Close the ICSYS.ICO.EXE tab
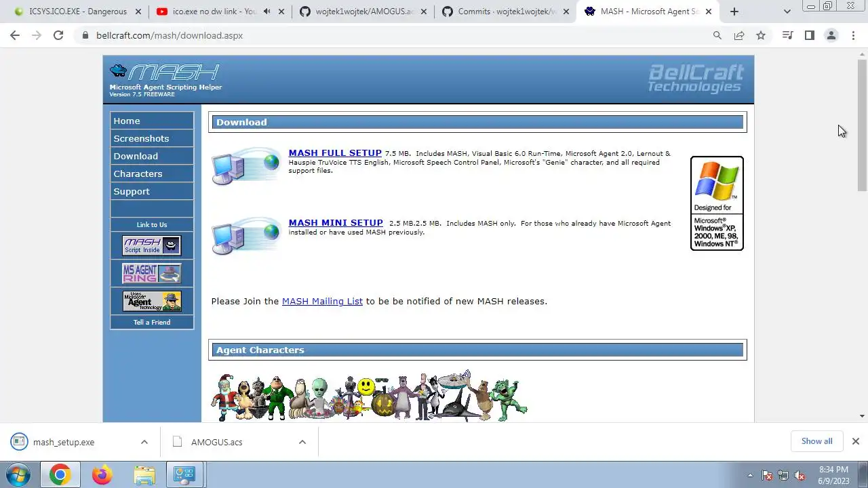Screen dimensions: 868x488 [139, 12]
